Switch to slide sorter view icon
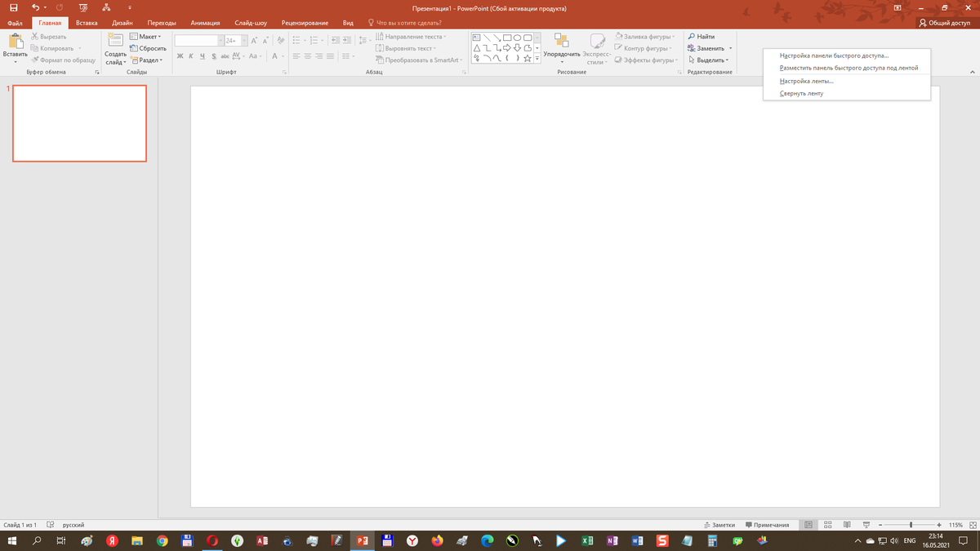The width and height of the screenshot is (980, 551). (x=827, y=525)
